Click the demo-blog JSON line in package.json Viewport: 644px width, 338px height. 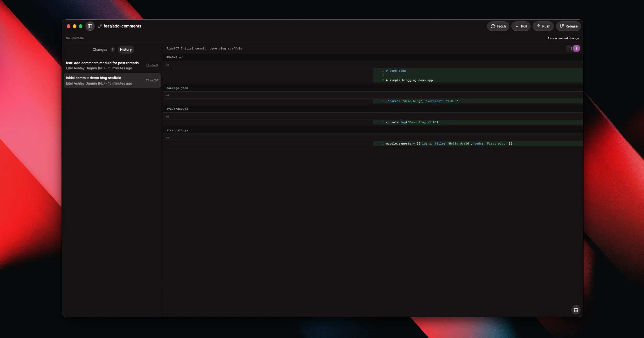tap(478, 101)
